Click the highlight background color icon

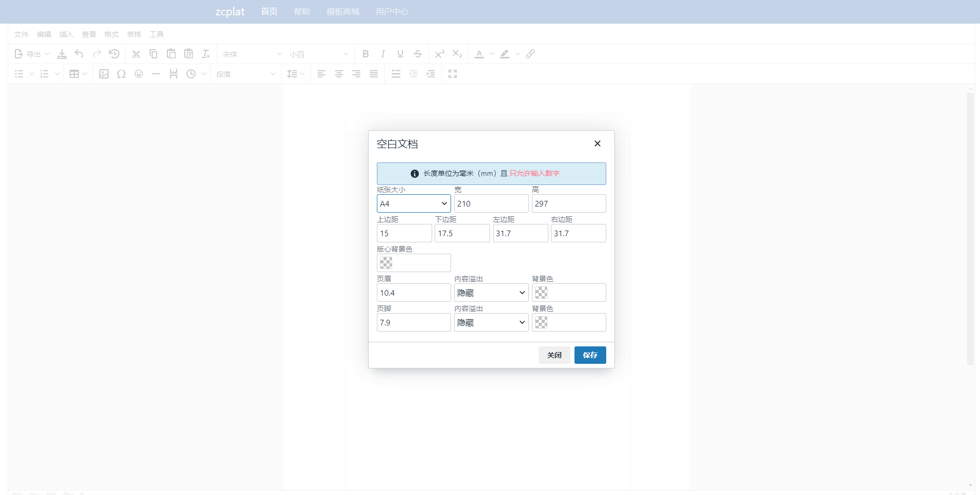click(505, 54)
